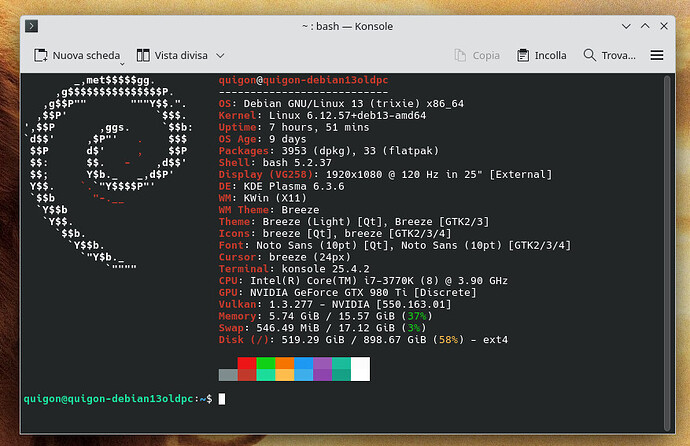Click the Incolla clipboard icon

(x=523, y=55)
